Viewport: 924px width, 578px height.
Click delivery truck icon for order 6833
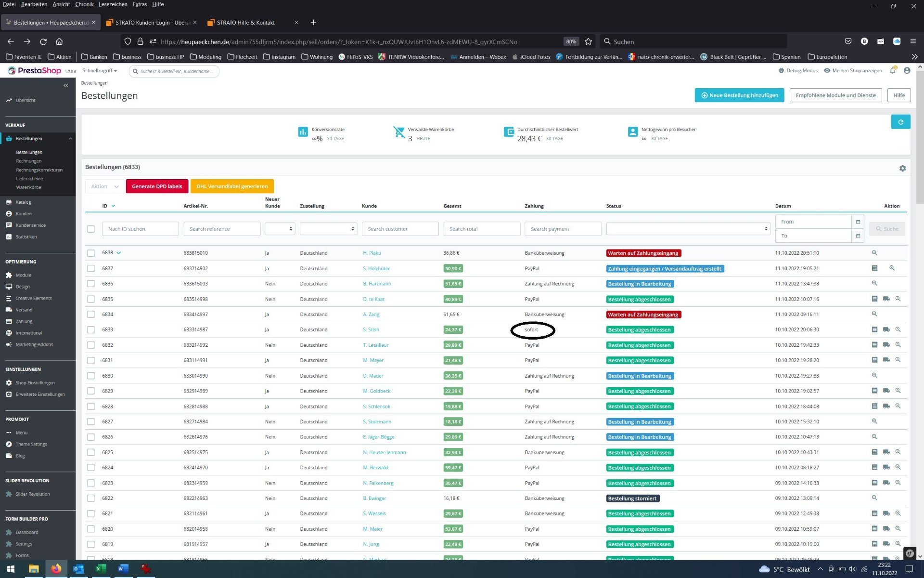(x=886, y=329)
